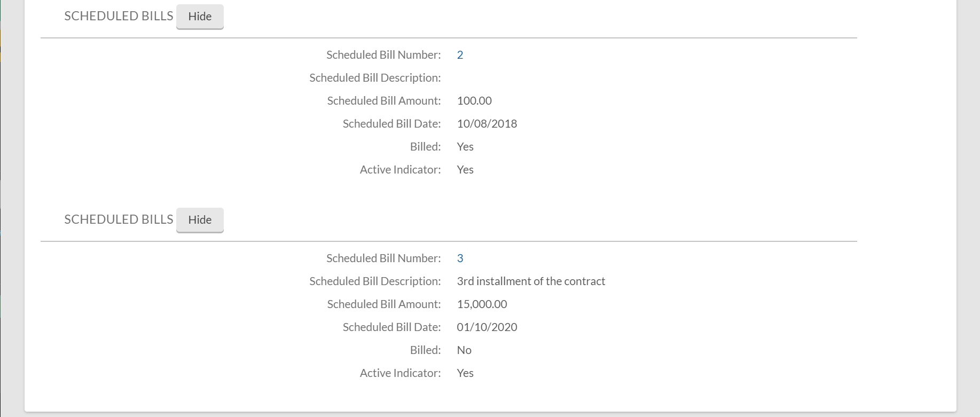This screenshot has width=980, height=417.
Task: Click the Billed value No
Action: click(x=464, y=350)
